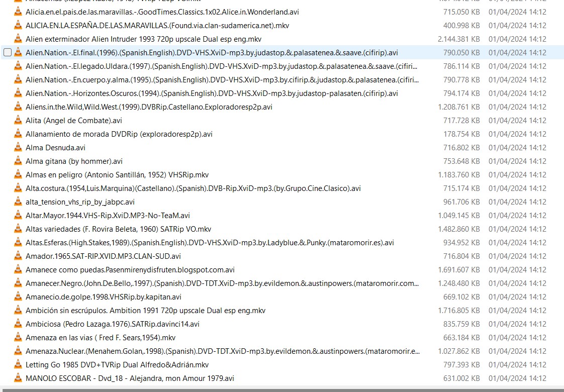Select file Ambiciosa (Pedro Lazaga.1976).SATRip.davinci14.avi
The height and width of the screenshot is (392, 564).
(x=113, y=324)
